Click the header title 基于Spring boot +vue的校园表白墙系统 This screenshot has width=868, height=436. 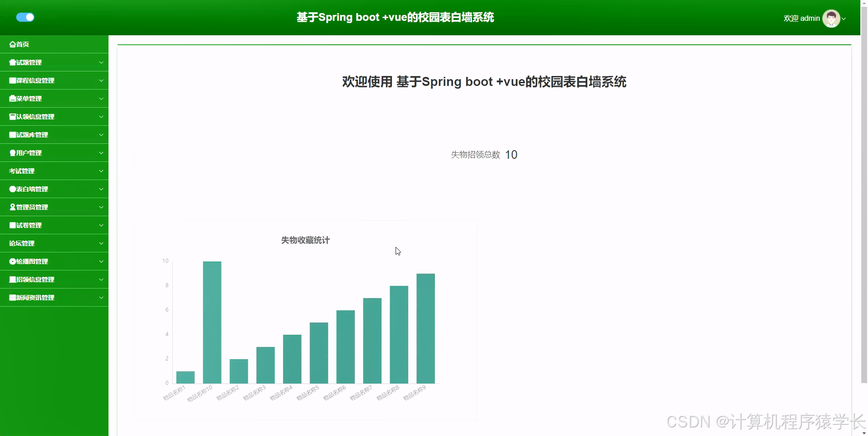395,17
